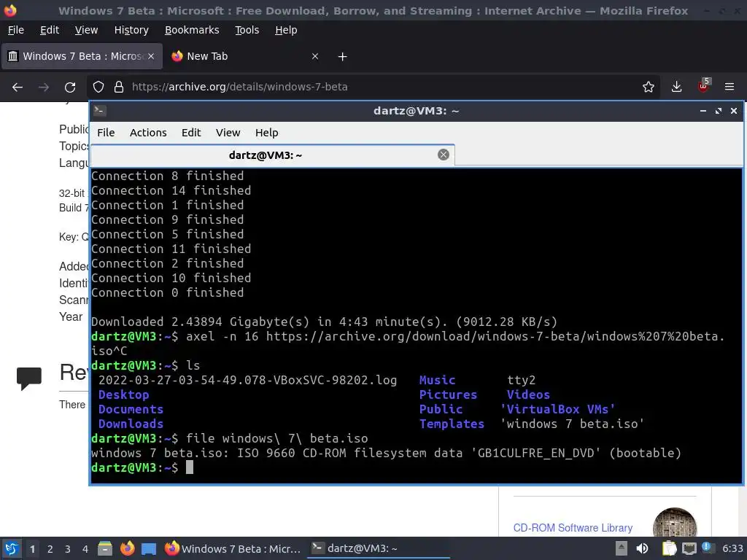Click the reviews speech bubble icon
This screenshot has width=747, height=560.
coord(29,378)
